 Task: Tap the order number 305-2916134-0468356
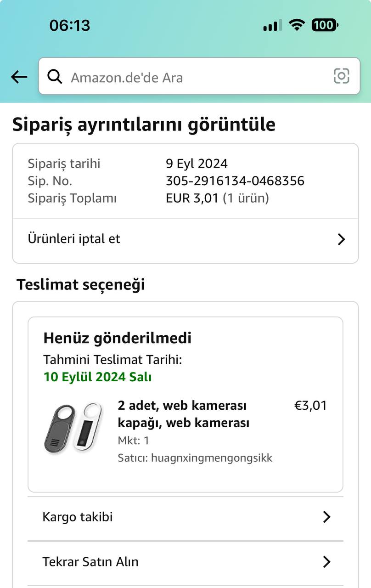[x=235, y=181]
